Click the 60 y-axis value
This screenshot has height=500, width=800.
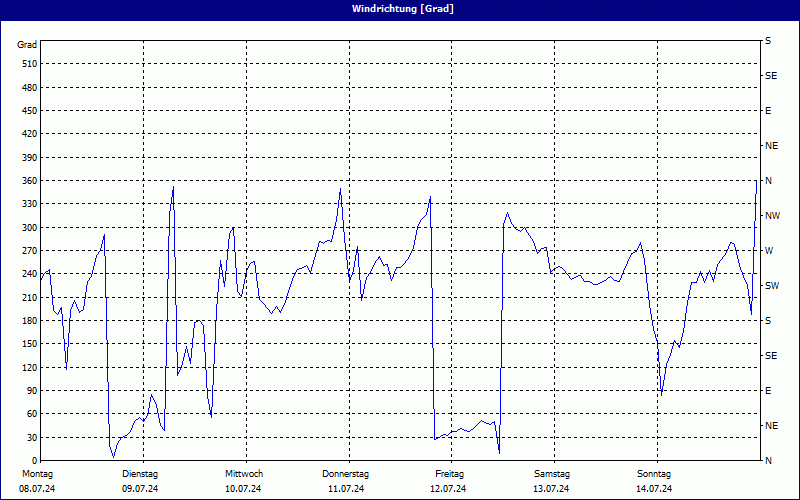pos(32,414)
